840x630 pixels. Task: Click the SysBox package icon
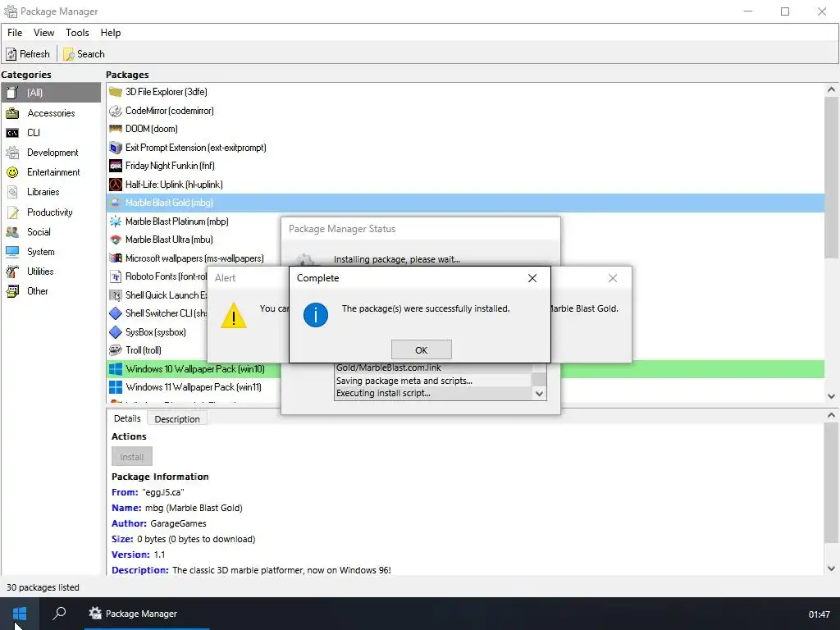click(115, 332)
